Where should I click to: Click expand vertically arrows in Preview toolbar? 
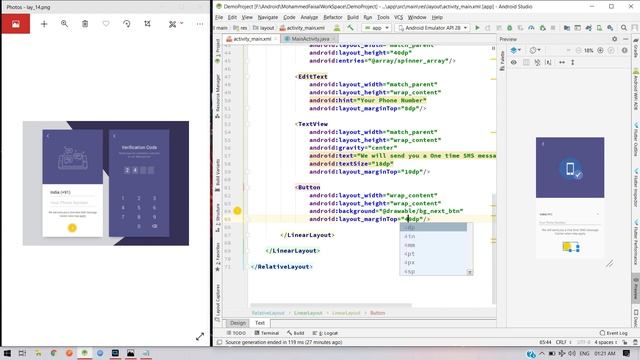coord(573,62)
